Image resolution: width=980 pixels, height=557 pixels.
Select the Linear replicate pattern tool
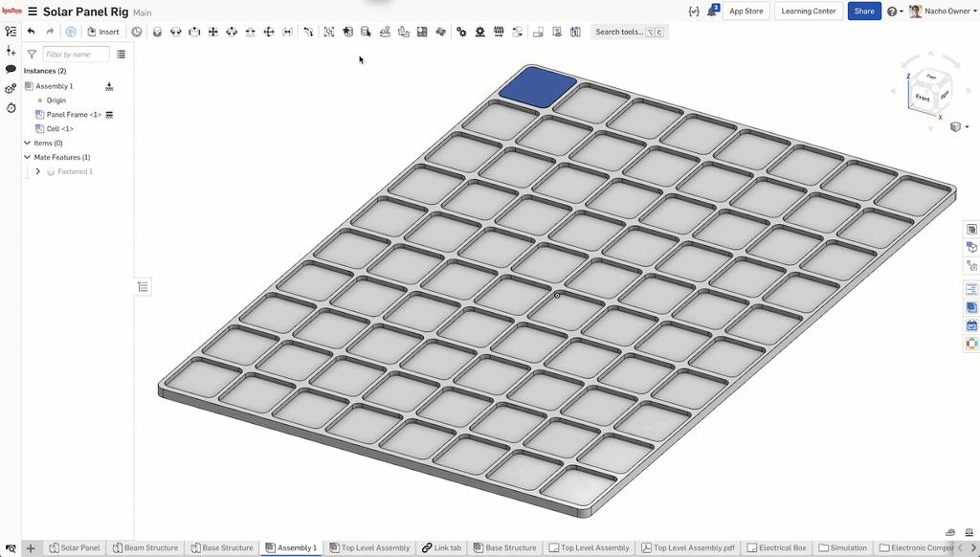pos(422,31)
